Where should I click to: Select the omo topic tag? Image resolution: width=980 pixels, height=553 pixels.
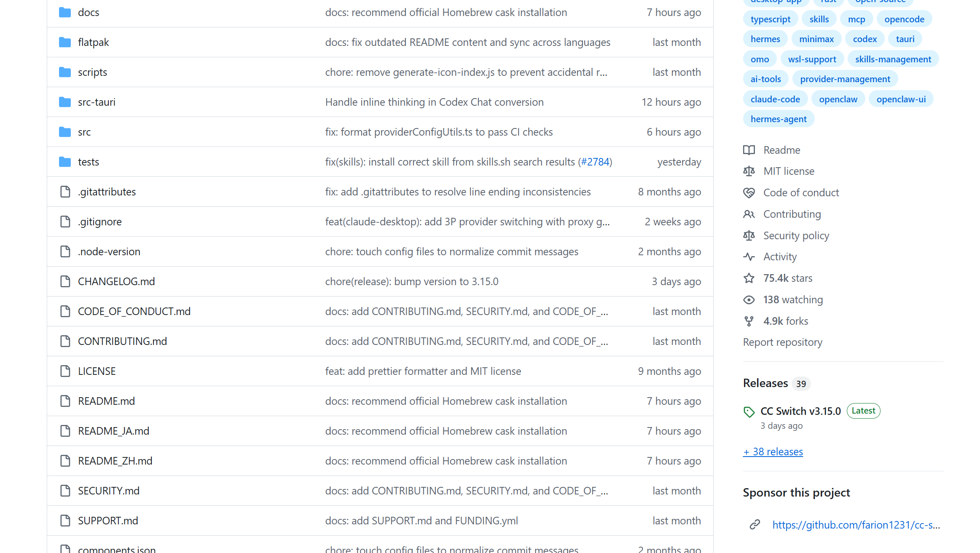tap(760, 59)
